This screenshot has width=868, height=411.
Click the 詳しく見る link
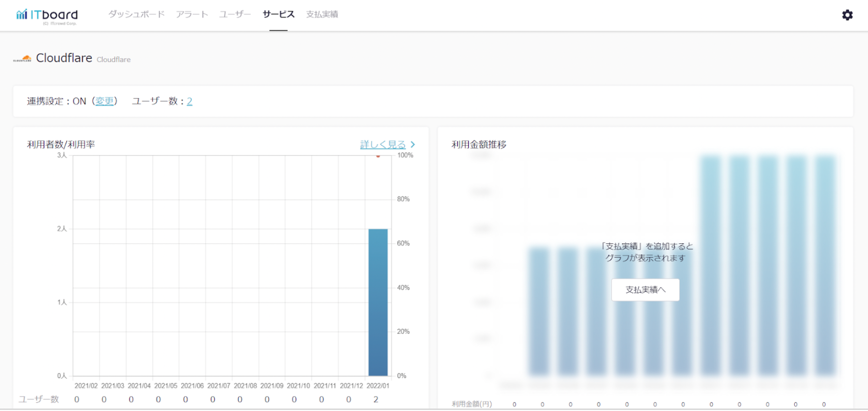[x=383, y=144]
